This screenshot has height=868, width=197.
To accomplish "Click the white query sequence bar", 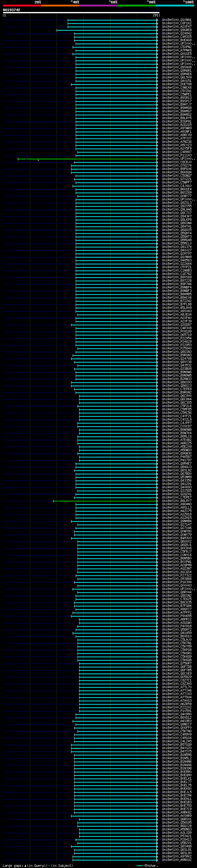I will 81,13.
